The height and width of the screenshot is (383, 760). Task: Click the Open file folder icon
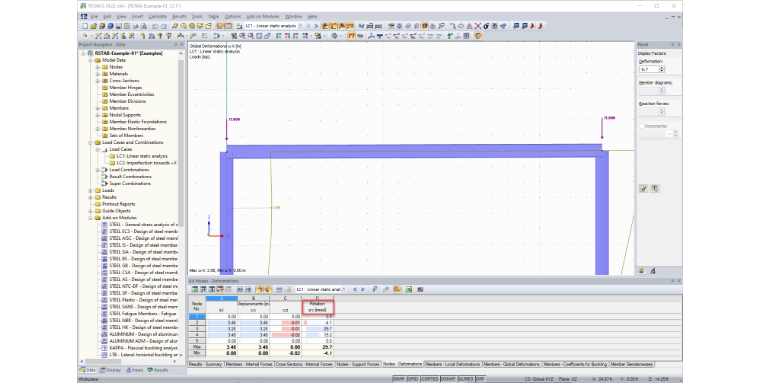point(94,26)
